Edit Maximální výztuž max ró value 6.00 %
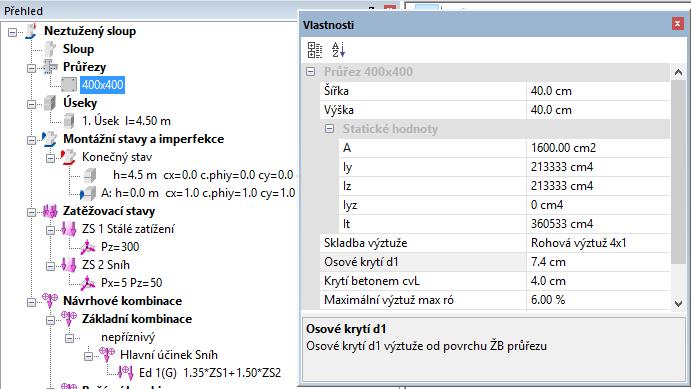Screen dimensions: 691x389 point(598,300)
